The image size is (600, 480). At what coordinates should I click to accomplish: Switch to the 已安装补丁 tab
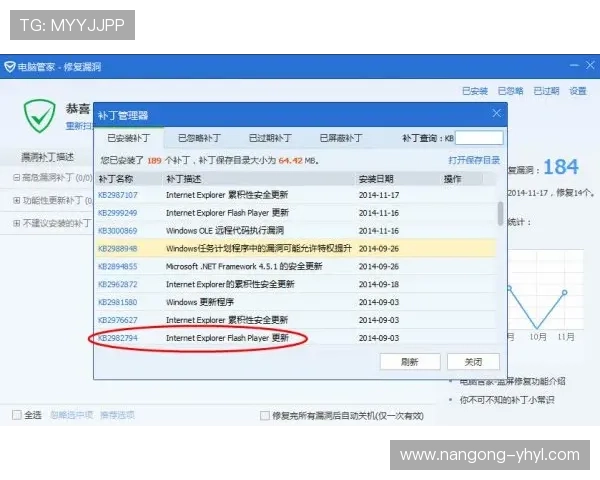129,138
